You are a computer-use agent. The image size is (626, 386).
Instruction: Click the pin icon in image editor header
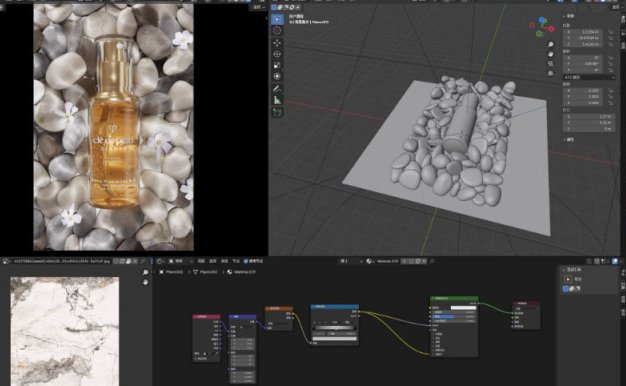click(143, 261)
